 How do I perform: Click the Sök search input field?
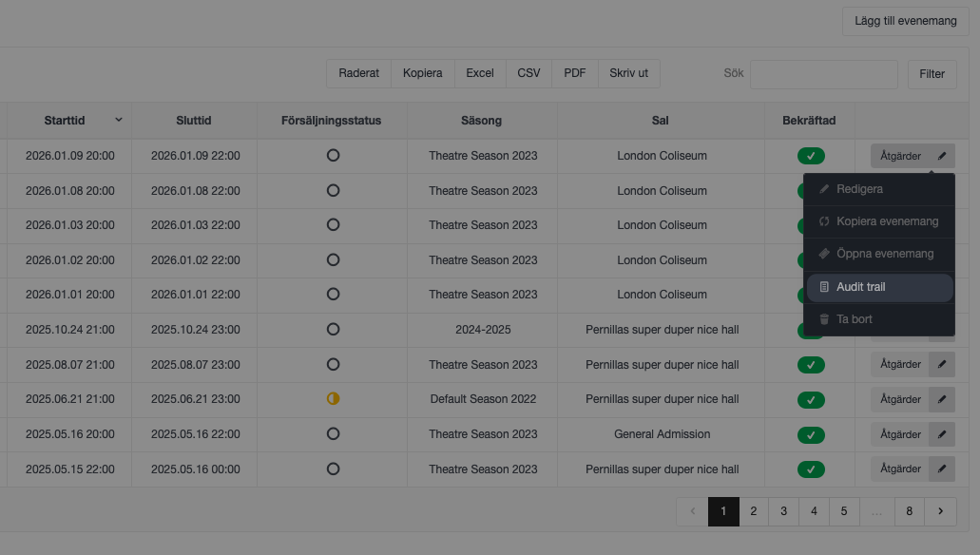[823, 74]
